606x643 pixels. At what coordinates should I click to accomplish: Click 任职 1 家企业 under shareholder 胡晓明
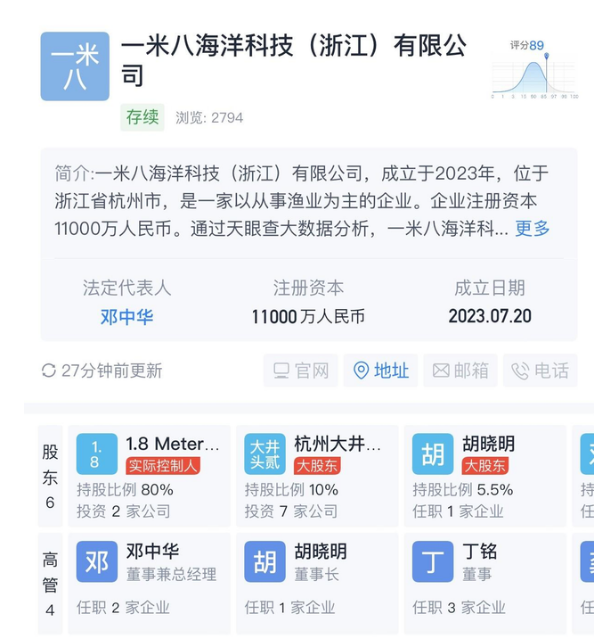pos(458,511)
